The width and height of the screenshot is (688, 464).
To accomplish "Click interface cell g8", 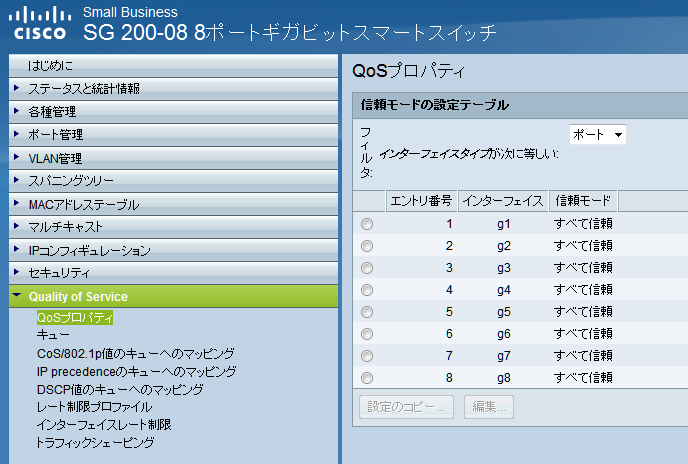I will pos(504,378).
